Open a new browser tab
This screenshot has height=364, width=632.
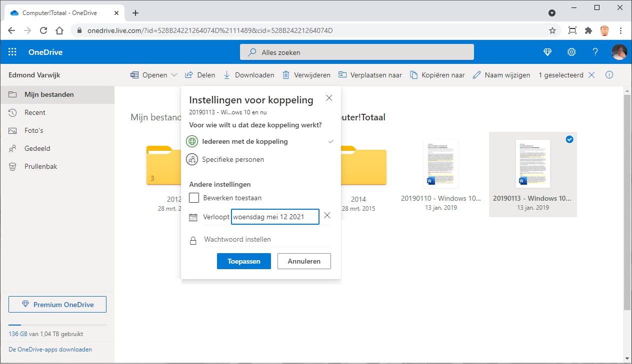click(x=135, y=13)
